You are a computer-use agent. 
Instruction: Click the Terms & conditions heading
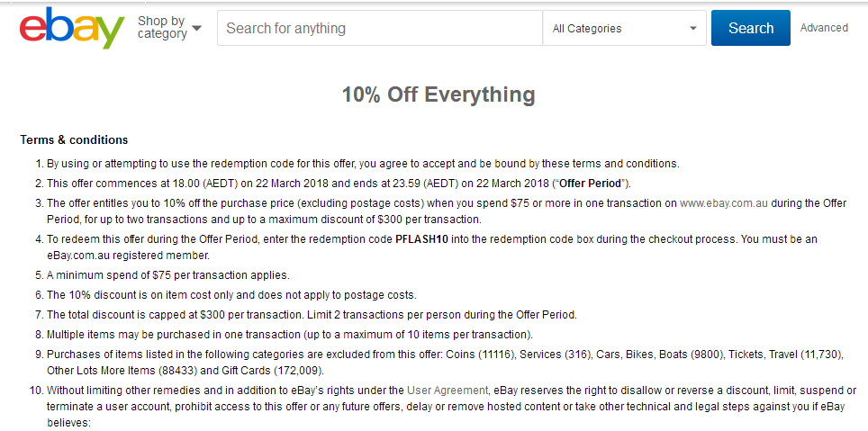[74, 140]
